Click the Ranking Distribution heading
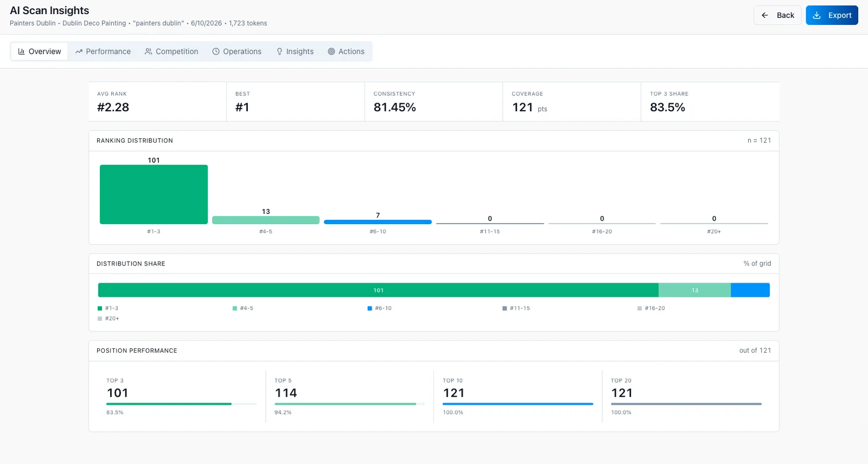Viewport: 868px width, 464px height. pos(135,141)
